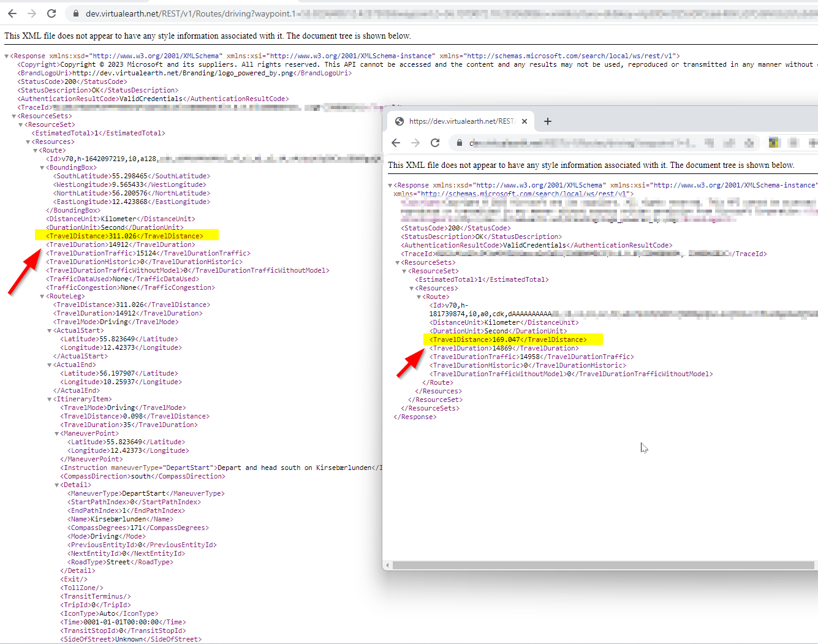Click the BrandLogoUri logo_powered_by.png line

[184, 73]
